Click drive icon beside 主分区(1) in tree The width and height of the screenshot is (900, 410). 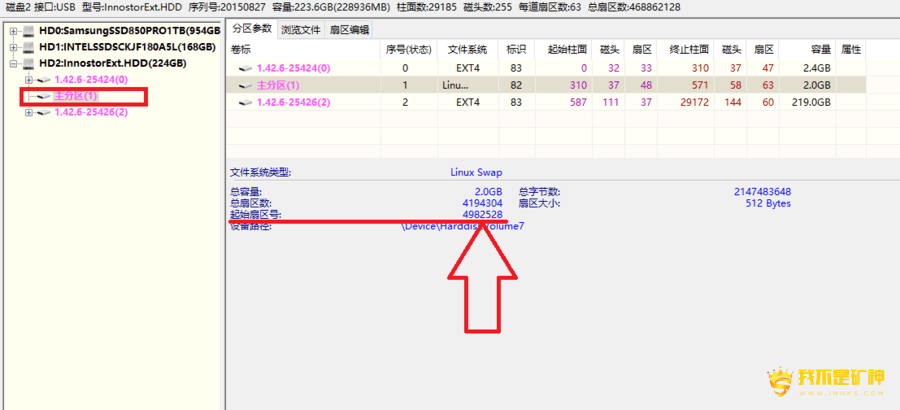click(44, 96)
